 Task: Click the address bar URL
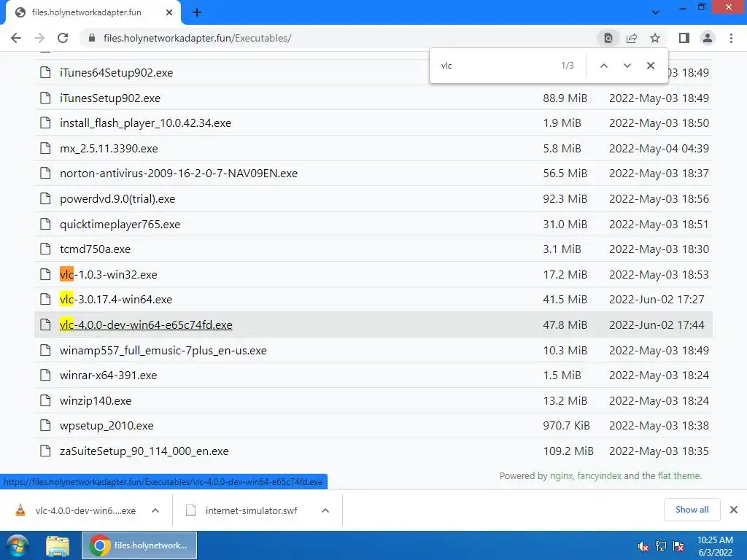(x=197, y=38)
